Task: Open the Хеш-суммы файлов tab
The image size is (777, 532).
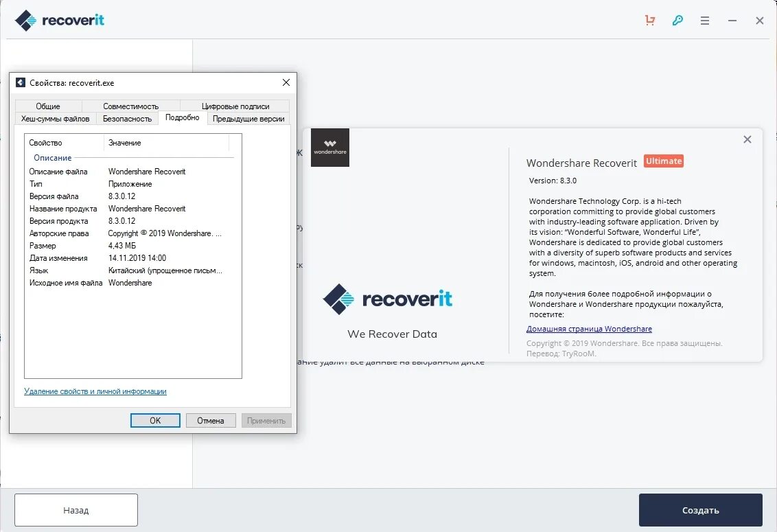Action: click(56, 119)
